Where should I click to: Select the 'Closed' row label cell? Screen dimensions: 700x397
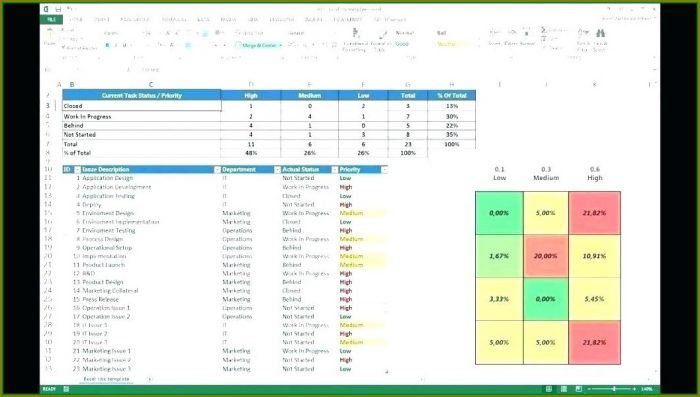(142, 106)
